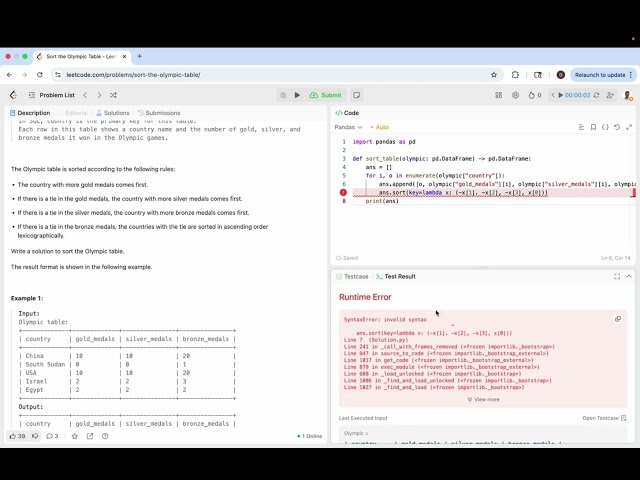Open the debugger bug icon
The height and width of the screenshot is (480, 640).
click(x=283, y=95)
